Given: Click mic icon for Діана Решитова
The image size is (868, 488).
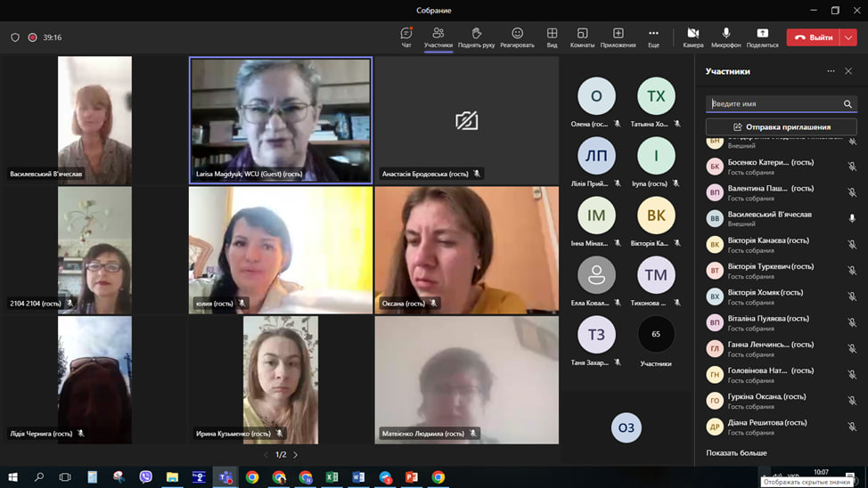Looking at the screenshot, I should point(852,427).
